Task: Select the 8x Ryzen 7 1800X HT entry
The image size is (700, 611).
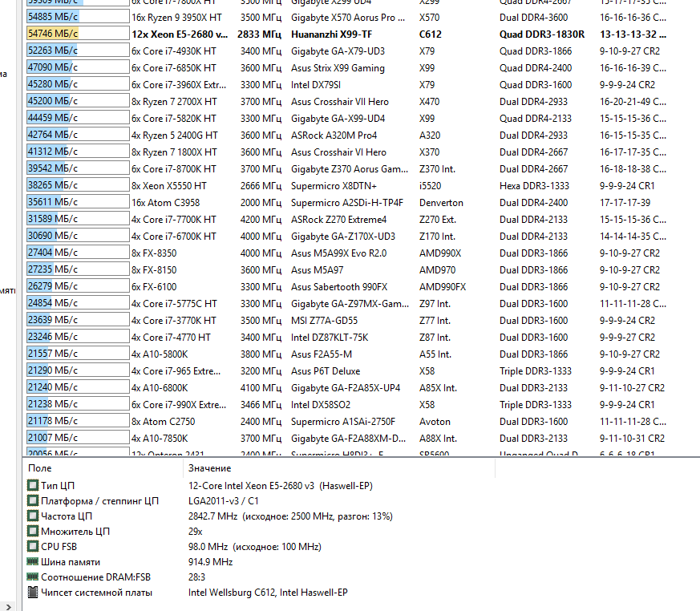Action: 174,152
